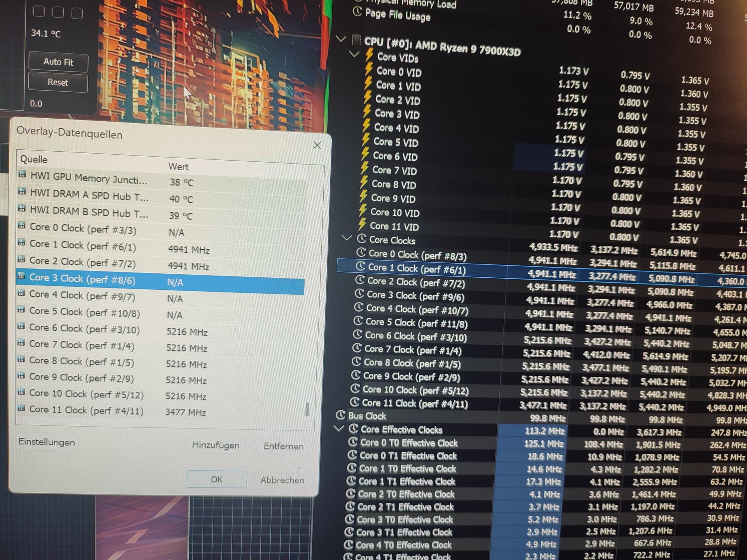The height and width of the screenshot is (560, 747).
Task: Click the Quelle column header
Action: click(34, 159)
